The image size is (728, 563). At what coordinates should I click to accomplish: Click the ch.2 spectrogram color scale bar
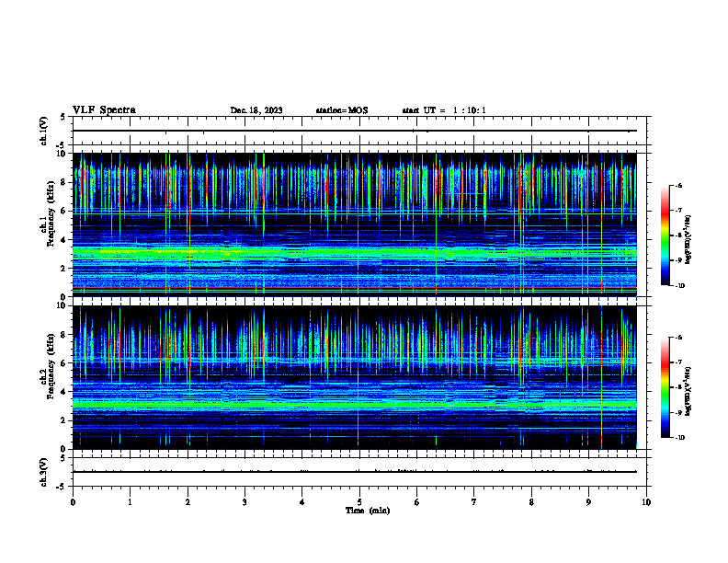point(665,387)
